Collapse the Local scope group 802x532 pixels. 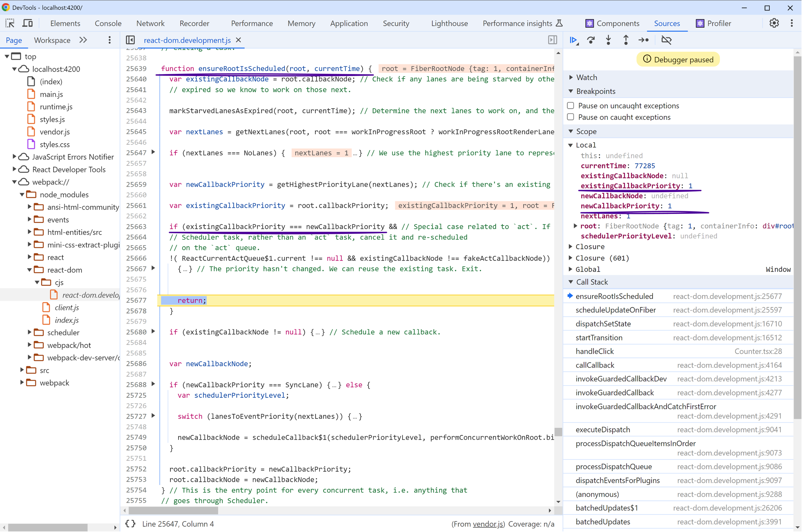[x=570, y=145]
